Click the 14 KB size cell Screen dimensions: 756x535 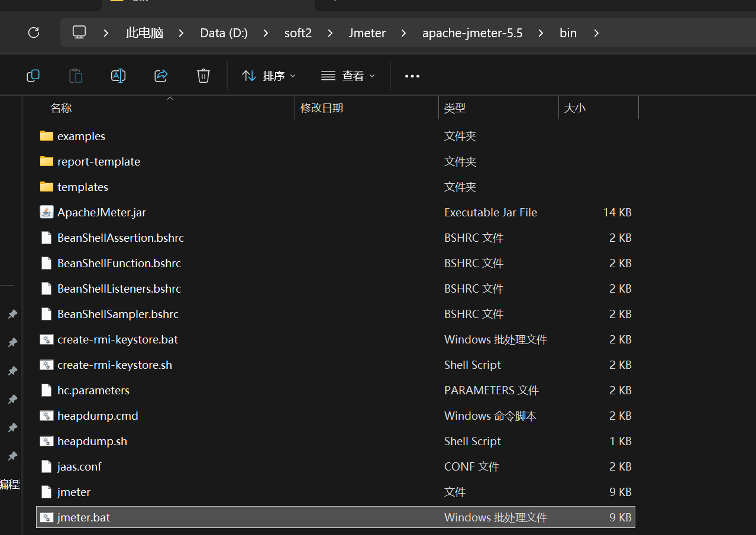tap(618, 212)
